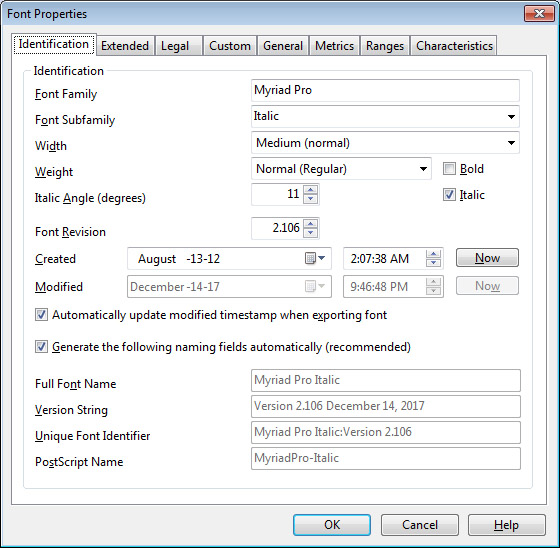The height and width of the screenshot is (548, 560).
Task: Go to the General tab
Action: [x=283, y=46]
